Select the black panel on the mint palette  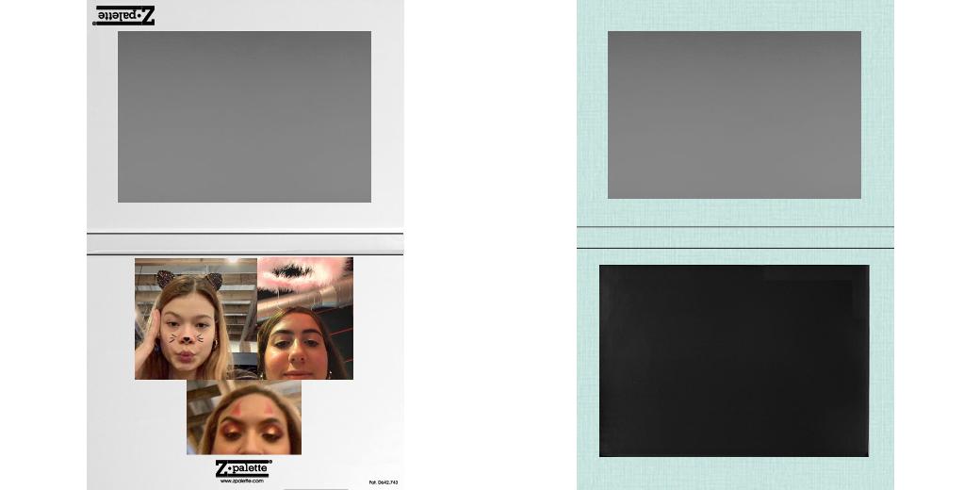pyautogui.click(x=734, y=360)
